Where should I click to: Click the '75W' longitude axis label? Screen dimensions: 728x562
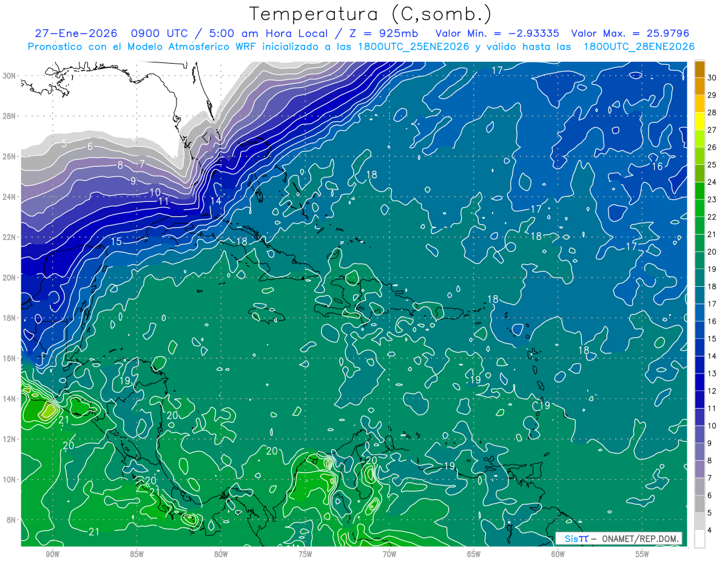pyautogui.click(x=305, y=554)
